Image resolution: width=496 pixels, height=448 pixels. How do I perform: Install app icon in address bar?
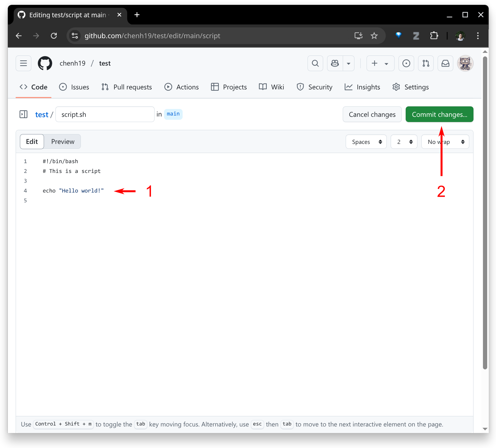point(358,36)
